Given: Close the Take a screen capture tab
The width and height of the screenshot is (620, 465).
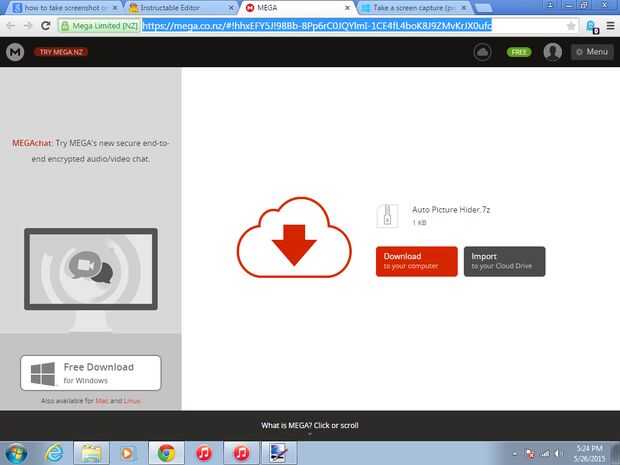Looking at the screenshot, I should pyautogui.click(x=464, y=8).
